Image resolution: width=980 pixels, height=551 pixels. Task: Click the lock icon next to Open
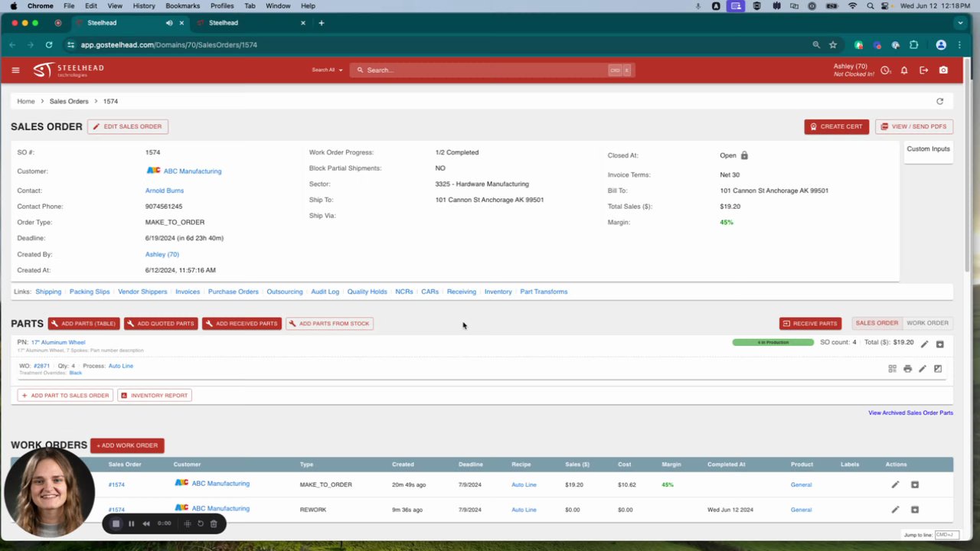point(744,155)
